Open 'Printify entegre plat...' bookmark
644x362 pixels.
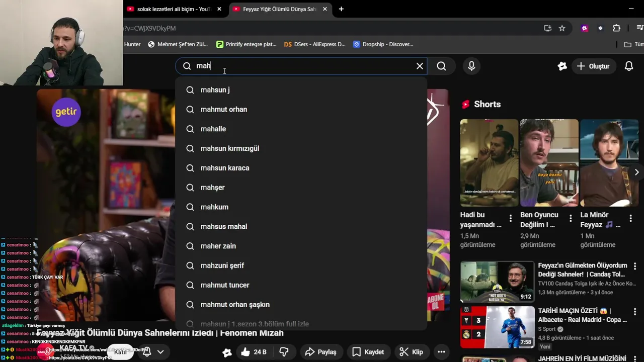pyautogui.click(x=246, y=44)
